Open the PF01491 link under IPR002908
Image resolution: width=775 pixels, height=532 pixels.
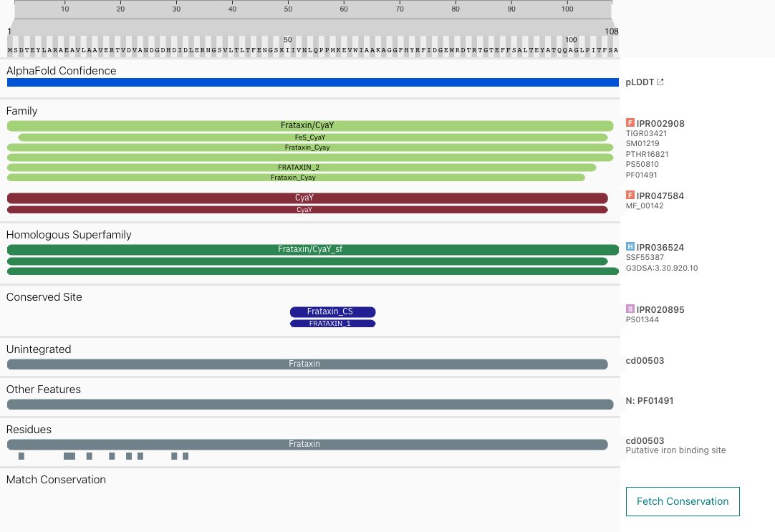[641, 175]
